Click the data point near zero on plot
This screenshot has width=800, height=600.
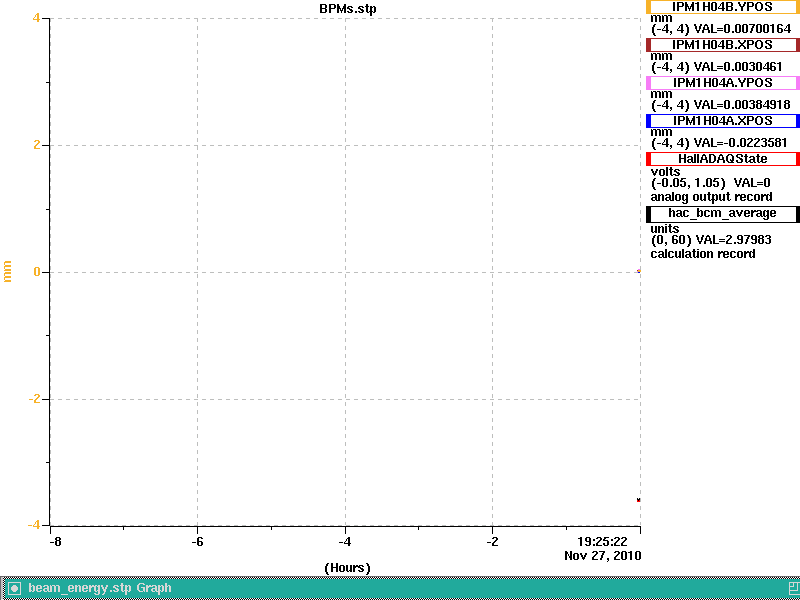coord(639,271)
